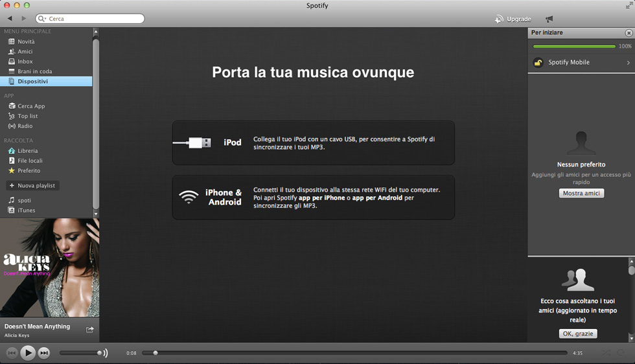635x364 pixels.
Task: Click the megaphone notifications icon
Action: click(x=549, y=19)
